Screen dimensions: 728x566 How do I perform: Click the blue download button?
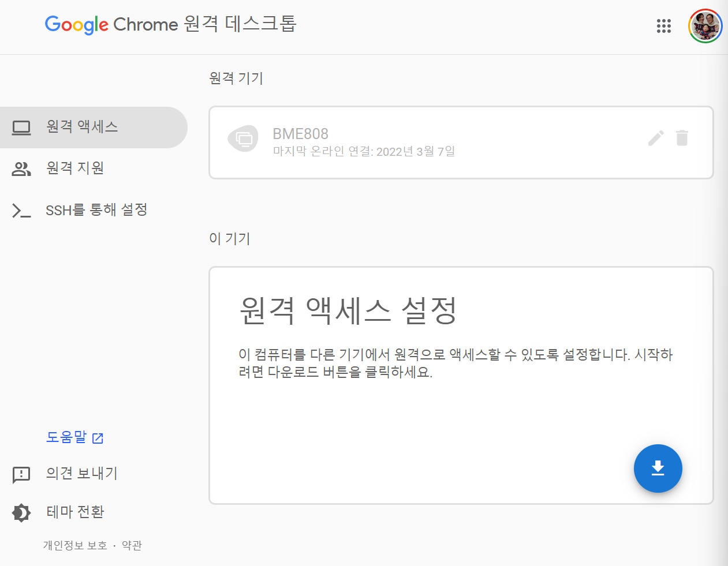point(658,468)
